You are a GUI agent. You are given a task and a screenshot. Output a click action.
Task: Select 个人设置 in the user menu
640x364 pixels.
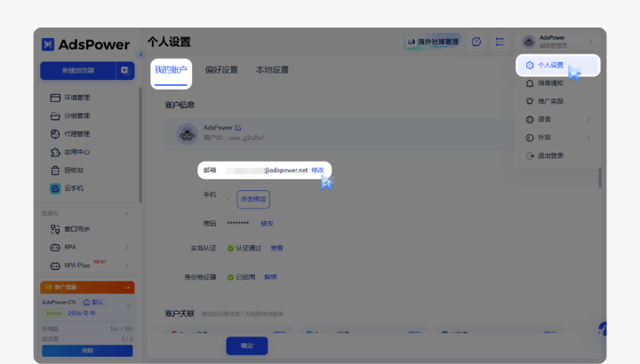click(x=557, y=65)
